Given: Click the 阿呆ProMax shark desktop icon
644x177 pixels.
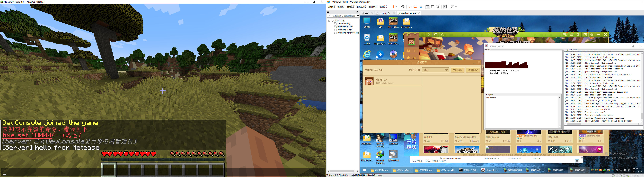Looking at the screenshot, I should click(393, 156).
